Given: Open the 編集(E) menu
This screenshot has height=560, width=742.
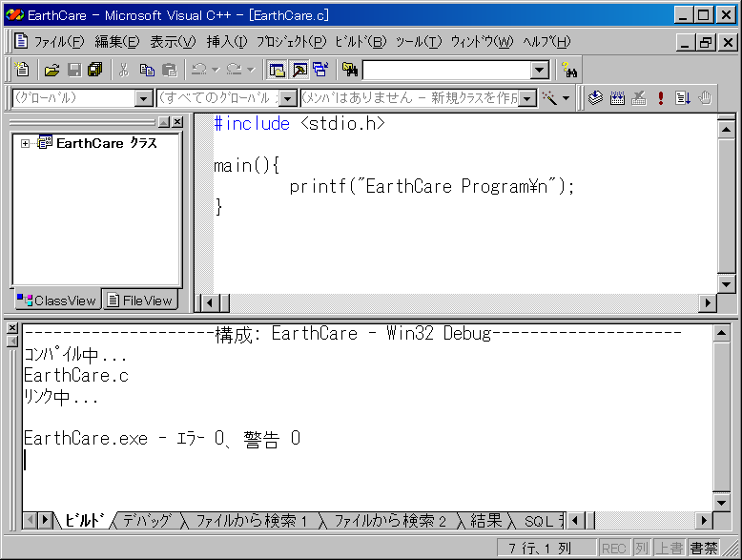Looking at the screenshot, I should pos(117,42).
